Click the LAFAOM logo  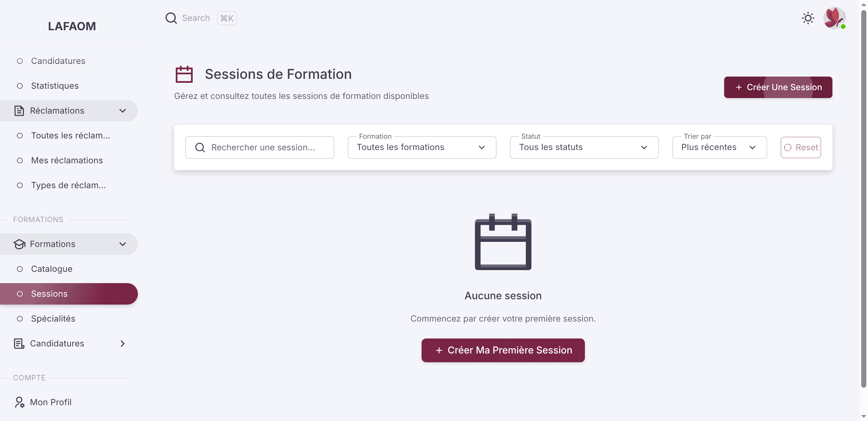click(x=72, y=26)
